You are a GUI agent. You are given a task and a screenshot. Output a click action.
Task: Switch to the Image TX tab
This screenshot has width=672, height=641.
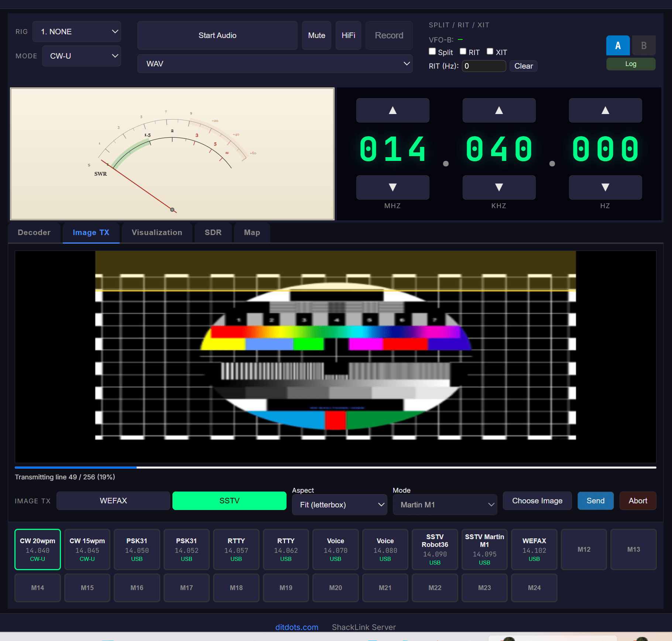91,232
